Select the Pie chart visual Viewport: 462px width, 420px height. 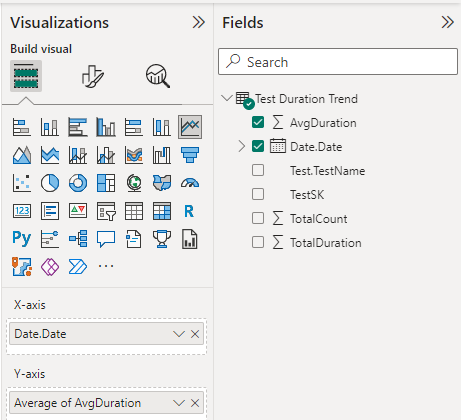(x=50, y=183)
